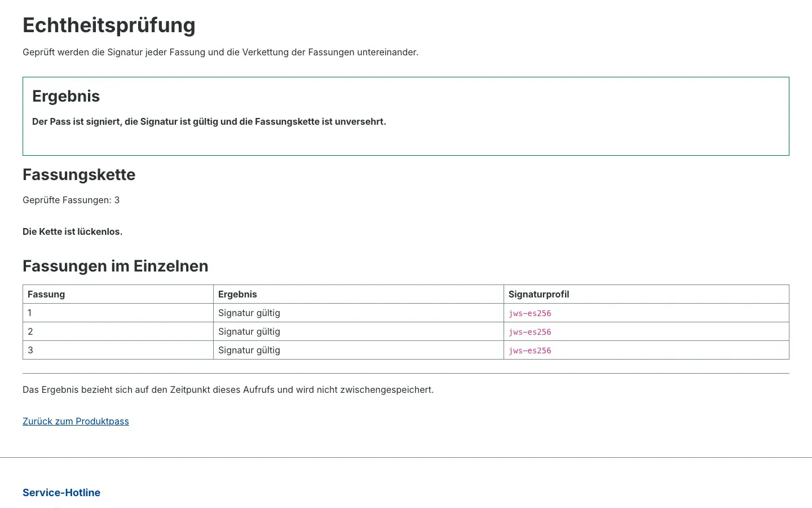Click the 'Der Pass ist signiert' result sentence
Image resolution: width=812 pixels, height=508 pixels.
[x=209, y=121]
